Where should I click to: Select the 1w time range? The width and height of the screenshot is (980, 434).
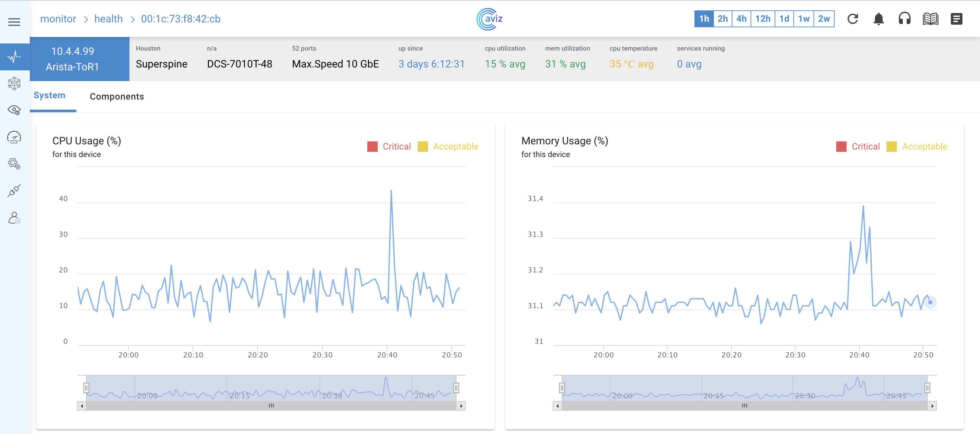click(803, 18)
